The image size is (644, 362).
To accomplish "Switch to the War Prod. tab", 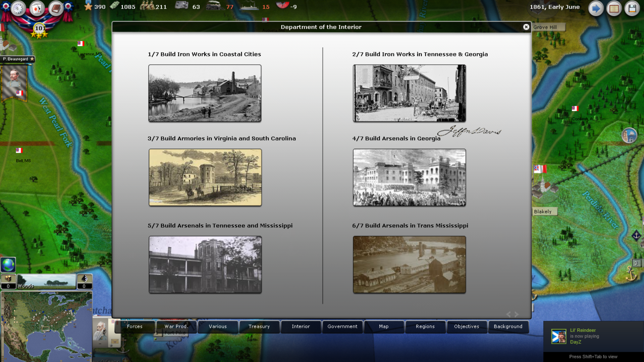I will pos(176,326).
